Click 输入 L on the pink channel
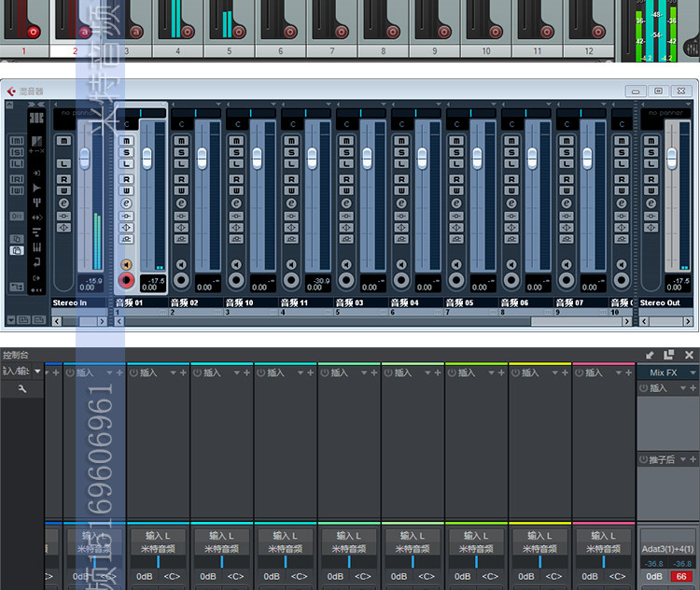The height and width of the screenshot is (590, 700). point(603,536)
